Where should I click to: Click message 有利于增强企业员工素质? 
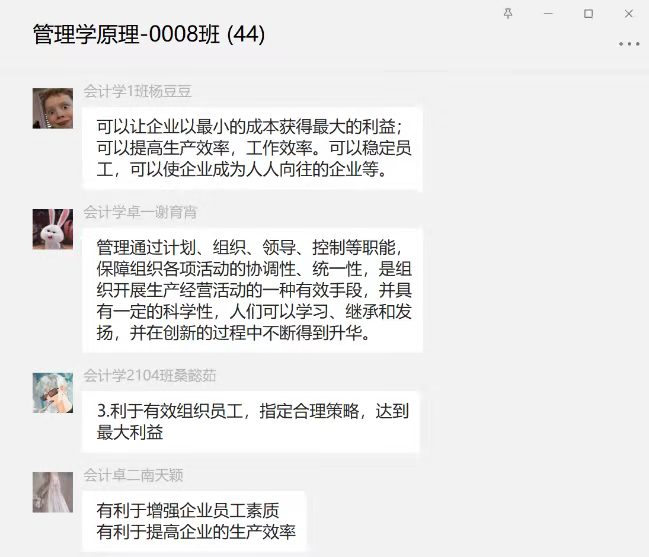(194, 521)
